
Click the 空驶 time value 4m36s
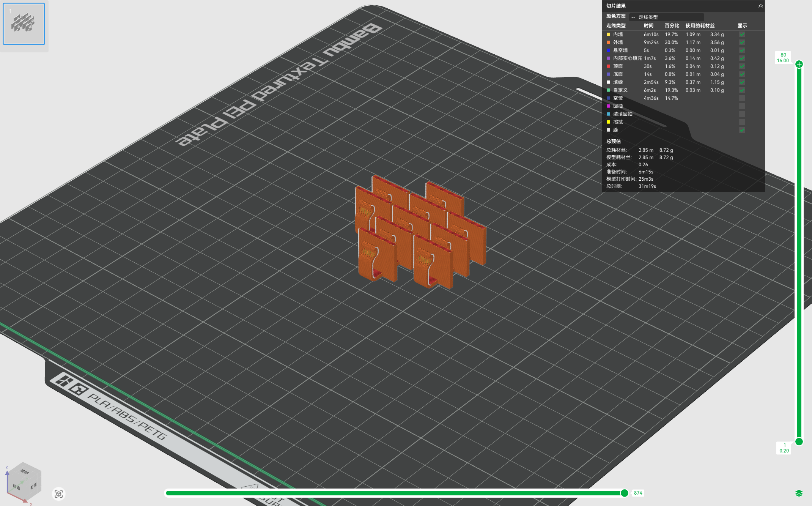tap(651, 98)
